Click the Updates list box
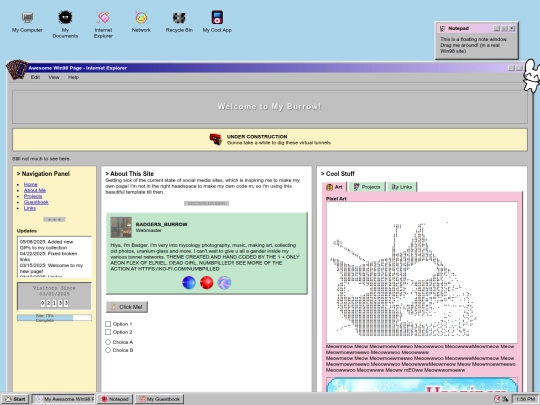Screen dimensions: 540x405 pos(54,257)
